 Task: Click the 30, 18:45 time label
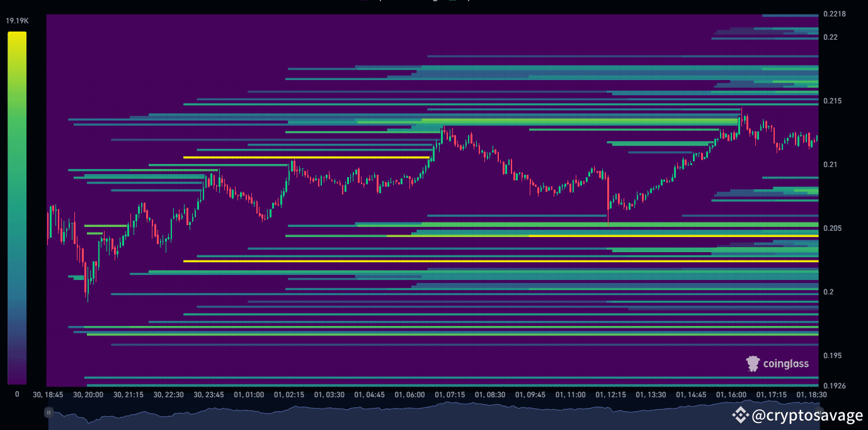(48, 395)
